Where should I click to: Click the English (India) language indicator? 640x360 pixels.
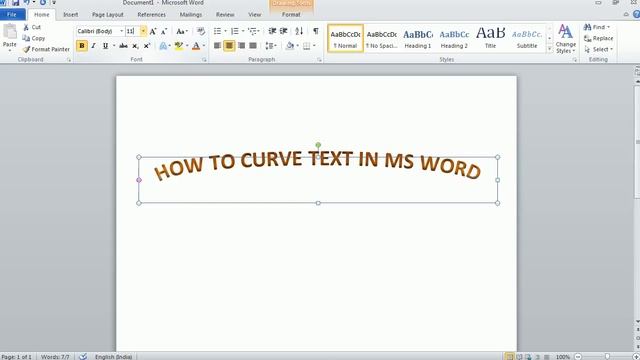pyautogui.click(x=113, y=357)
